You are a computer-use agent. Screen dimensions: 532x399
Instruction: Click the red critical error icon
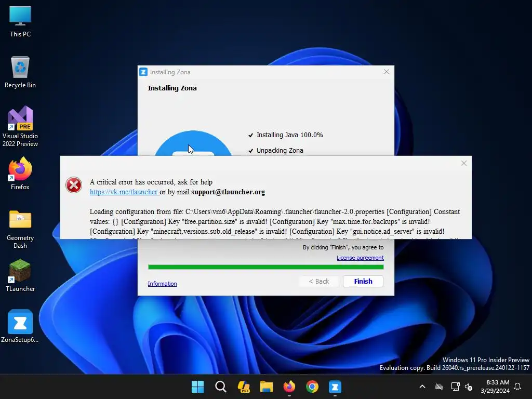click(74, 185)
